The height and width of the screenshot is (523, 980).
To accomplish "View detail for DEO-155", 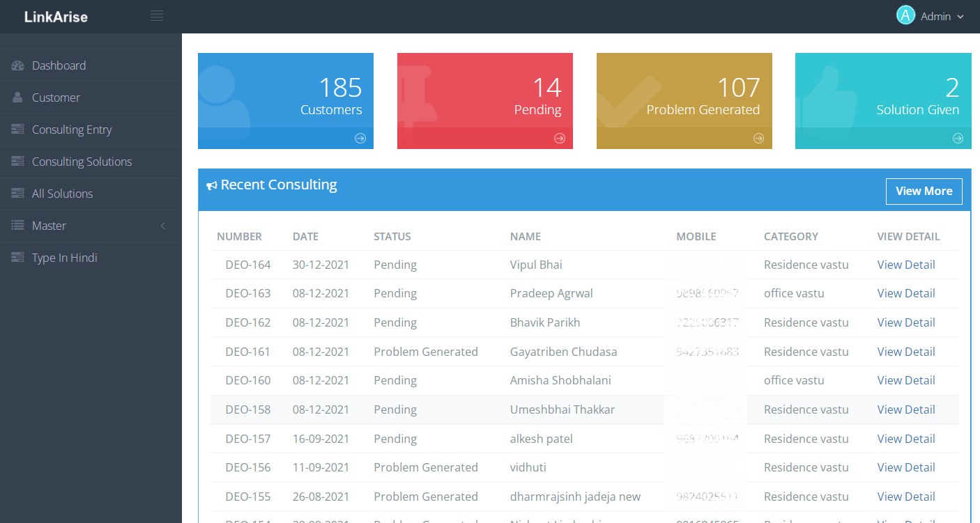I will pos(906,497).
